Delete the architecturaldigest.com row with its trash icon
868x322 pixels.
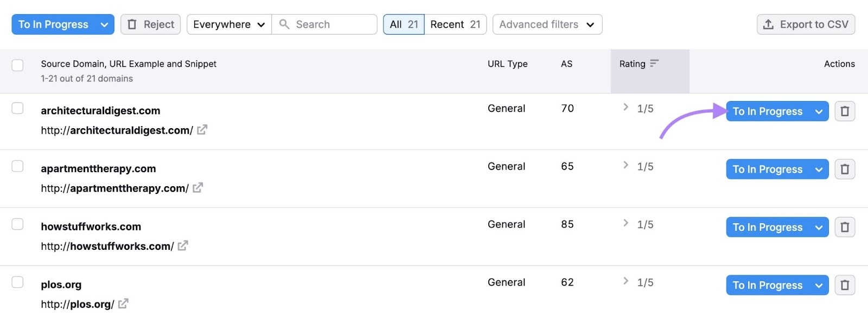pos(845,111)
